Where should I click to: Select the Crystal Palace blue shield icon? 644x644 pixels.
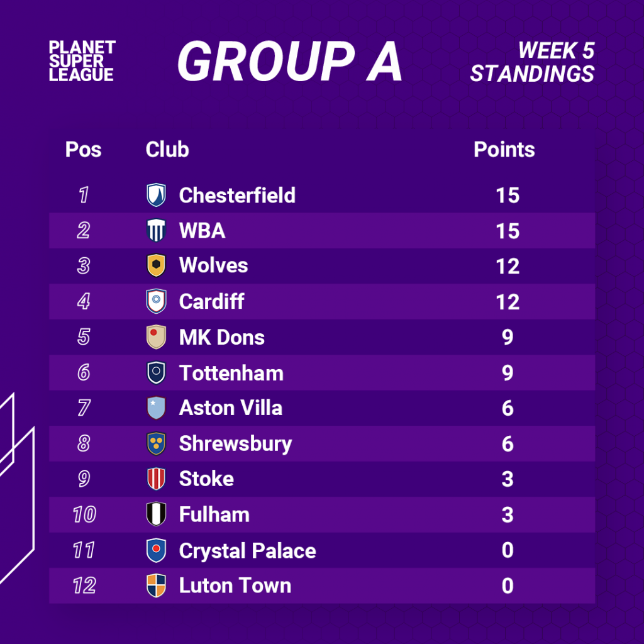click(156, 550)
